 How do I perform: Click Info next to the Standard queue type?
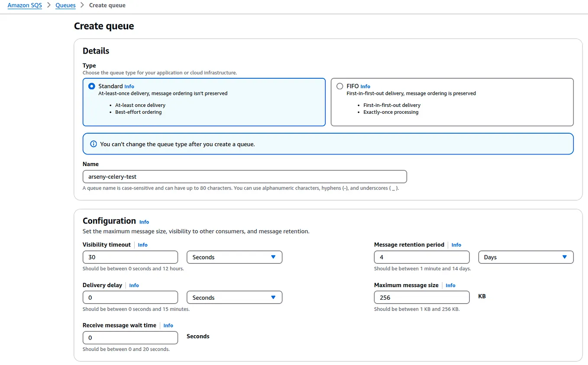coord(129,86)
